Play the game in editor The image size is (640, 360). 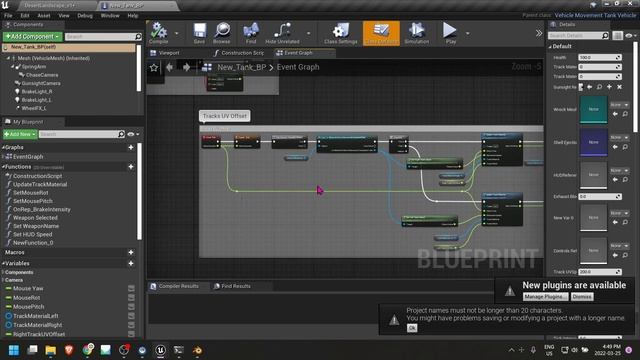click(450, 33)
